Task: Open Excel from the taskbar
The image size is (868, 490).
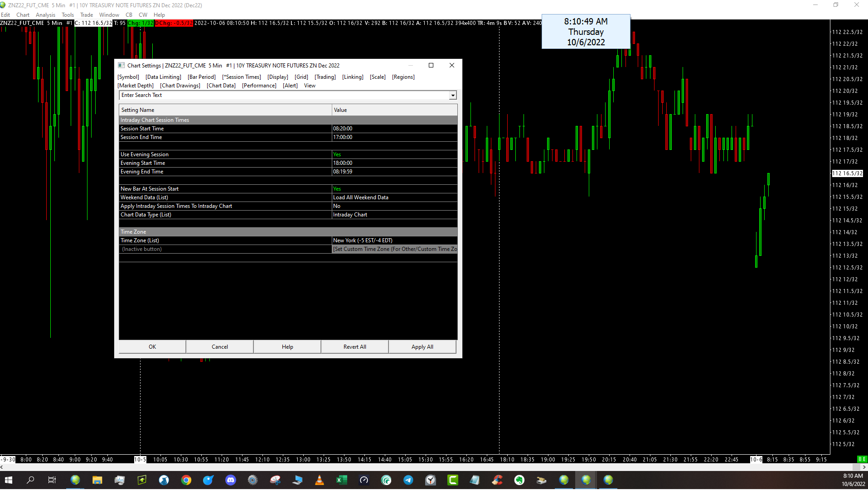Action: [x=342, y=480]
